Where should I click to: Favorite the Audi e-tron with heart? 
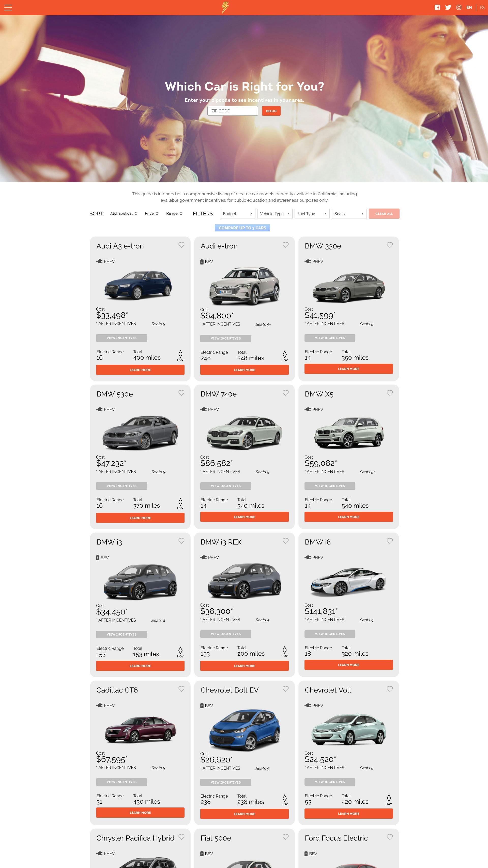click(286, 245)
